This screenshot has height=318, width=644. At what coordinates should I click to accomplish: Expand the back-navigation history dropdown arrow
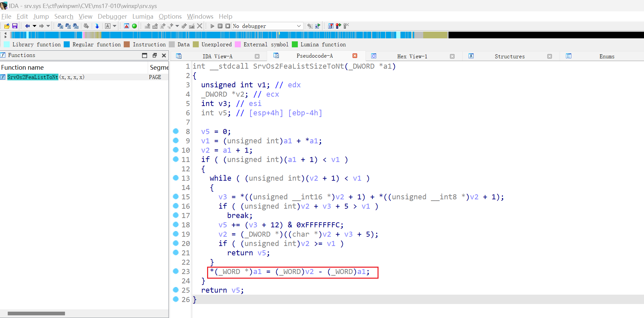coord(34,26)
